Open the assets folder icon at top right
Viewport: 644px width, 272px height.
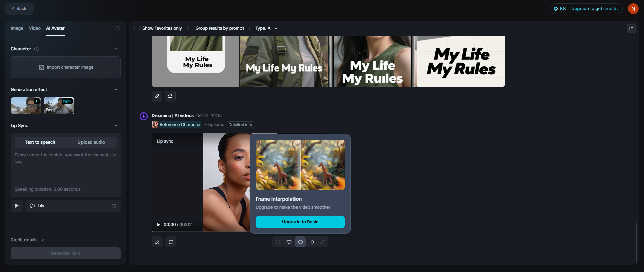[x=631, y=28]
